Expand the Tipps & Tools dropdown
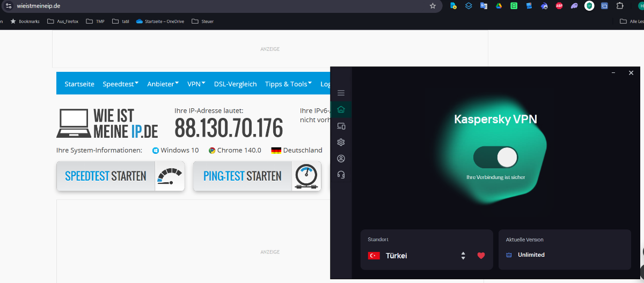Image resolution: width=644 pixels, height=283 pixels. pyautogui.click(x=288, y=84)
